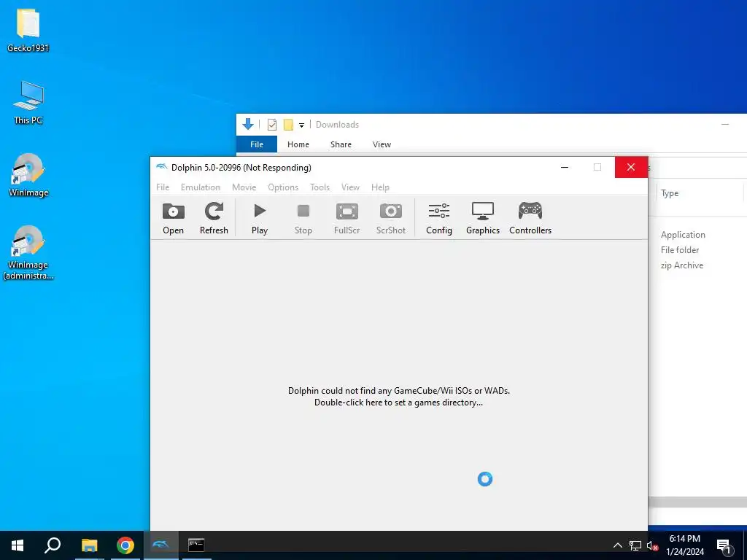Switch to Share tab in Downloads window
This screenshot has width=747, height=560.
tap(341, 144)
